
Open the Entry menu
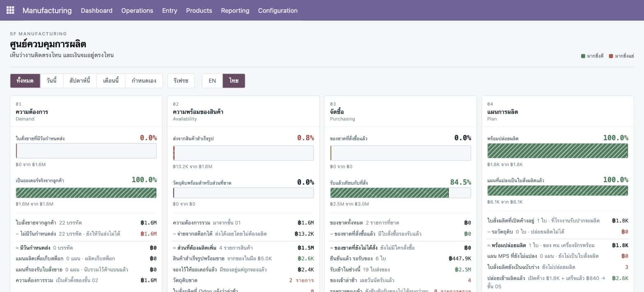click(170, 10)
